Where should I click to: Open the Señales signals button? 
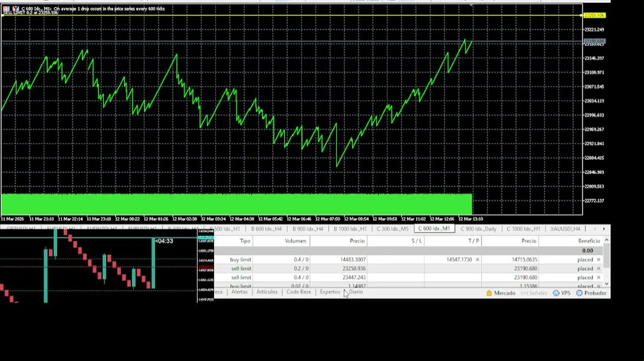tap(534, 293)
